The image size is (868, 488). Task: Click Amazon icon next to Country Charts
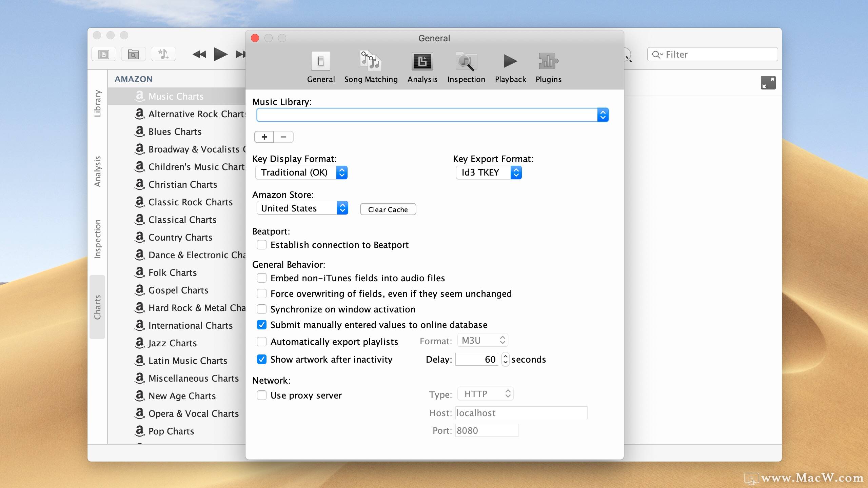tap(140, 237)
